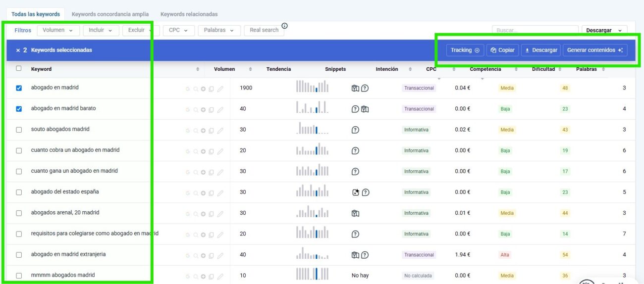Click pencil icon for cuanto gana un abogado row
Viewport: 644px width, 284px height.
pyautogui.click(x=220, y=172)
